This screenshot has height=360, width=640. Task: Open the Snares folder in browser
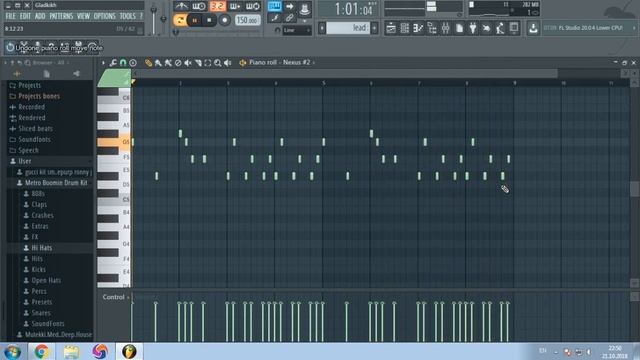coord(41,313)
